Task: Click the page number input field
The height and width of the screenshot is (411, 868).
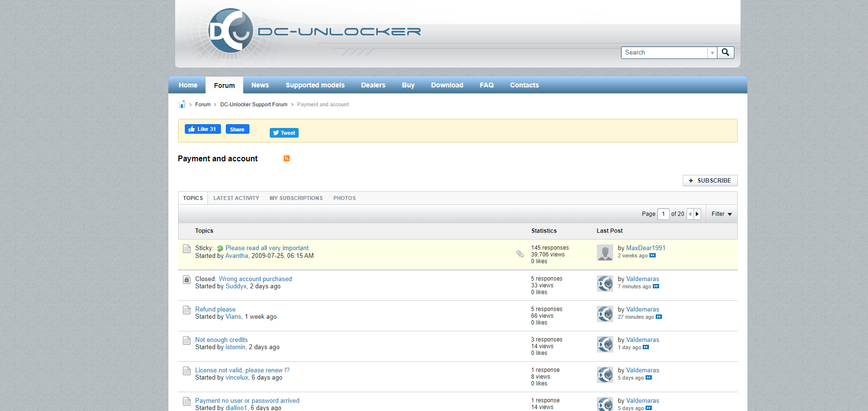Action: tap(663, 214)
